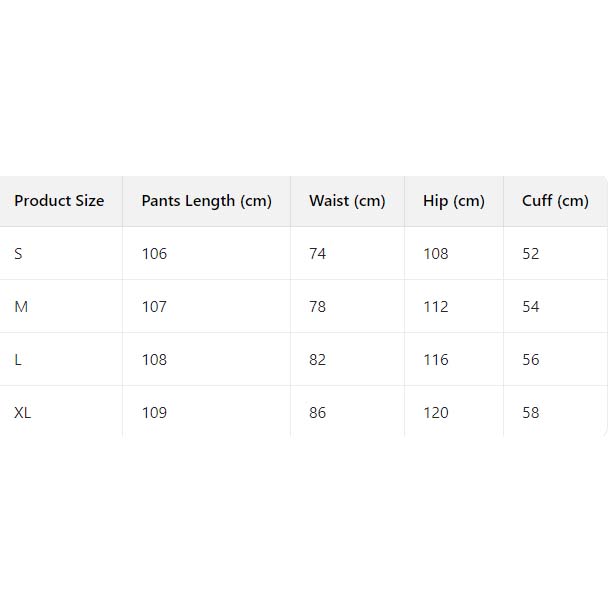Click the Waist (cm) column header
613x613 pixels.
coord(347,201)
